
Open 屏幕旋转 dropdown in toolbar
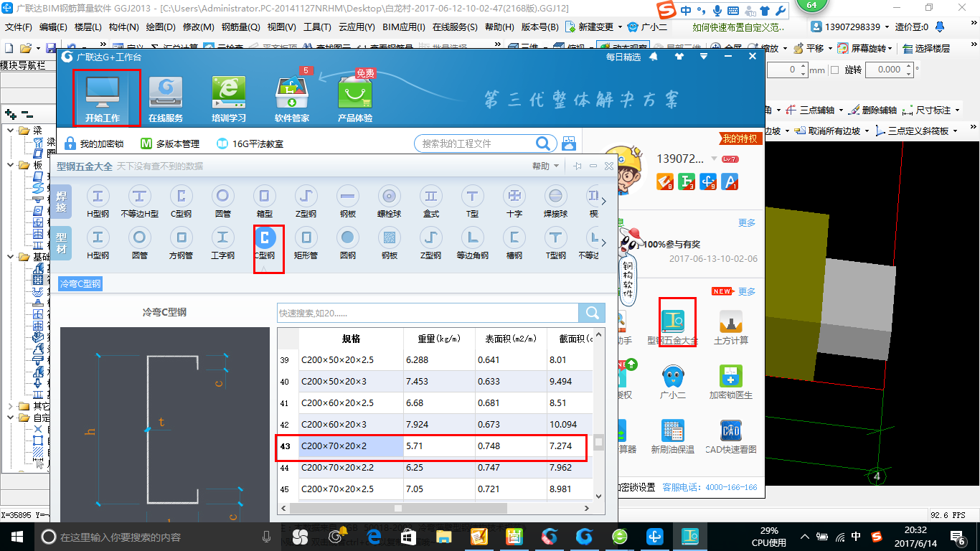pyautogui.click(x=891, y=48)
